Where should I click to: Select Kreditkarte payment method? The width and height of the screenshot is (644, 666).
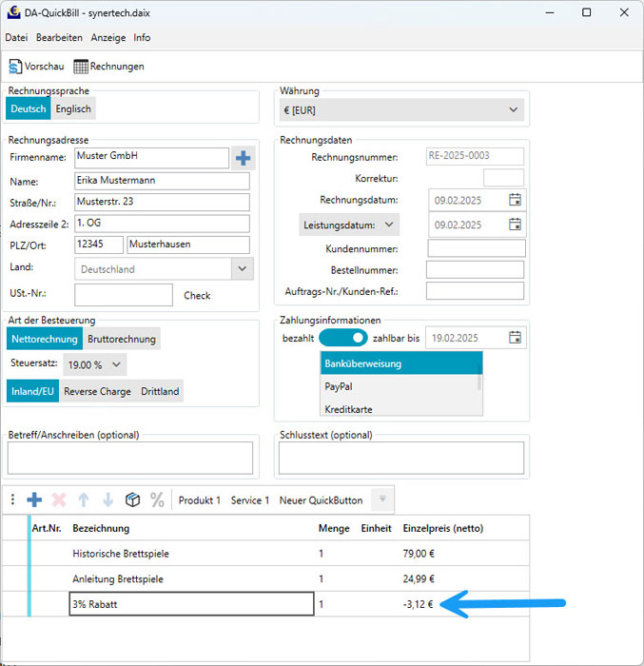[x=399, y=408]
